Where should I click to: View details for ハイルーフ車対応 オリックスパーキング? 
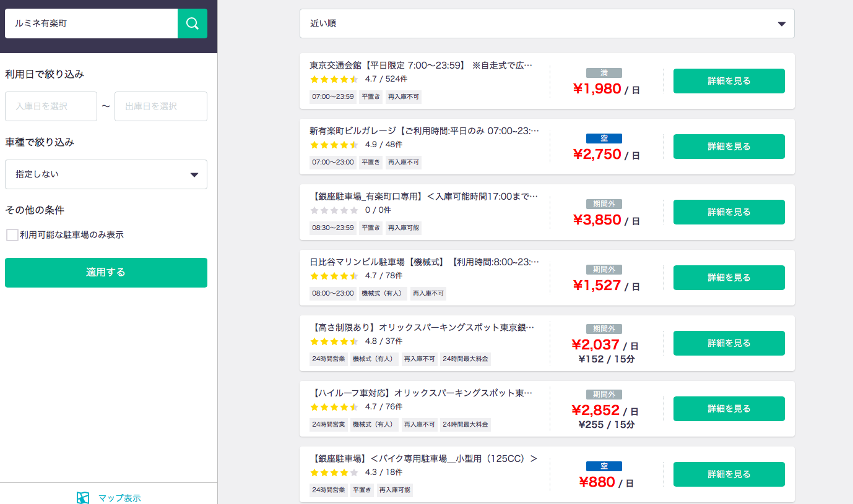coord(729,409)
